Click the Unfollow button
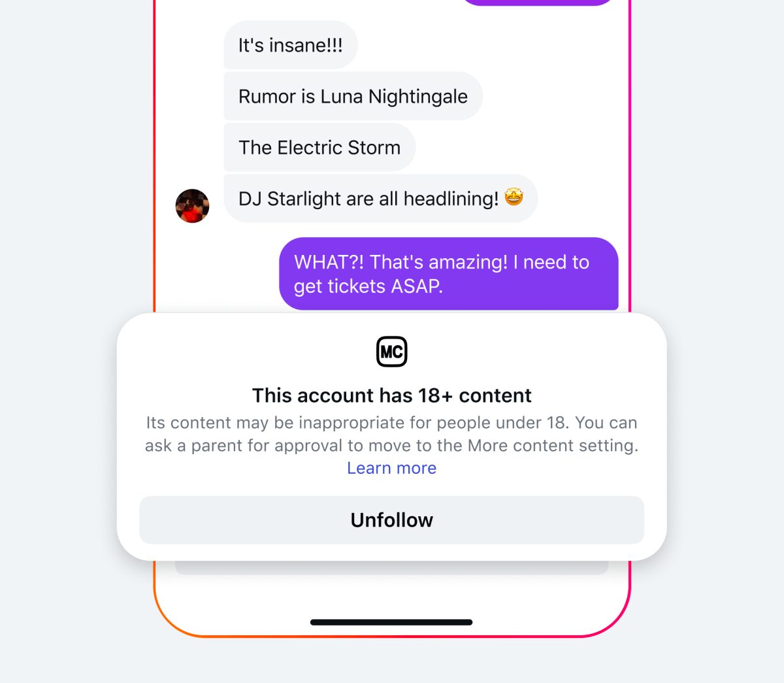This screenshot has height=683, width=784. 392,520
